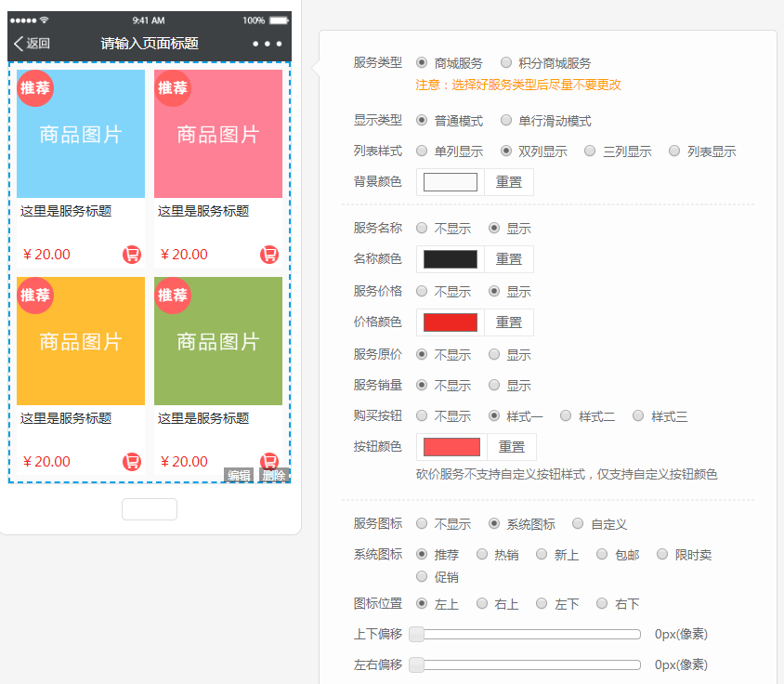The width and height of the screenshot is (784, 684).
Task: Reset the 背景颜色 with 重置 button
Action: pyautogui.click(x=509, y=182)
